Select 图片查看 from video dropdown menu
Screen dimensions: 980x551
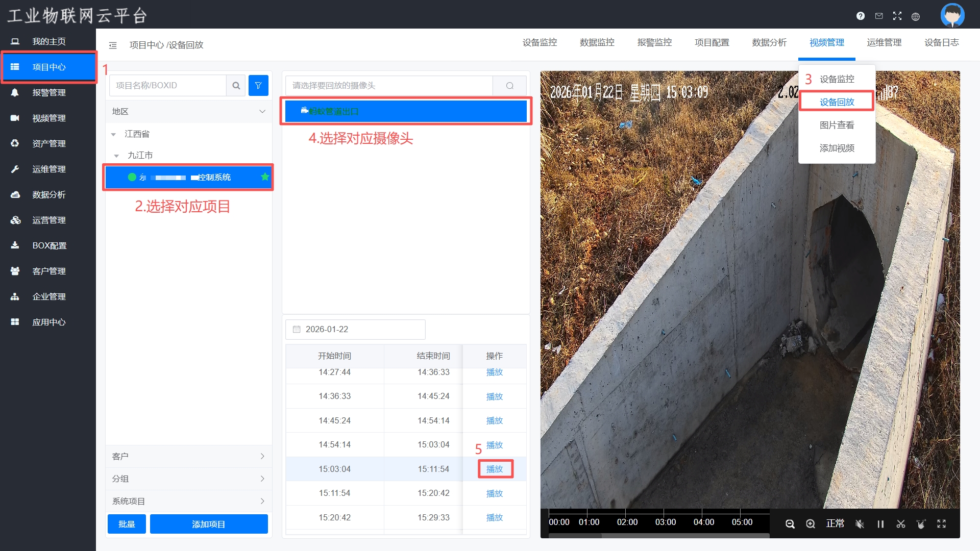click(837, 126)
